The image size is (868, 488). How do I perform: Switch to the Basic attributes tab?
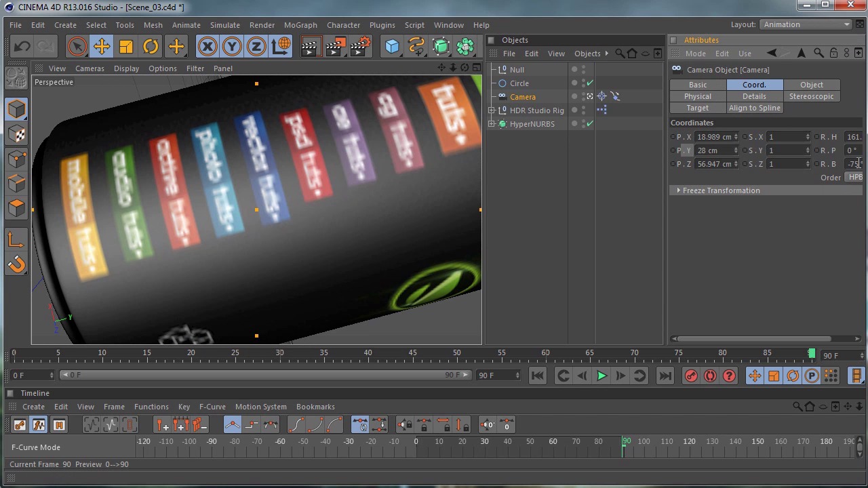(x=698, y=85)
